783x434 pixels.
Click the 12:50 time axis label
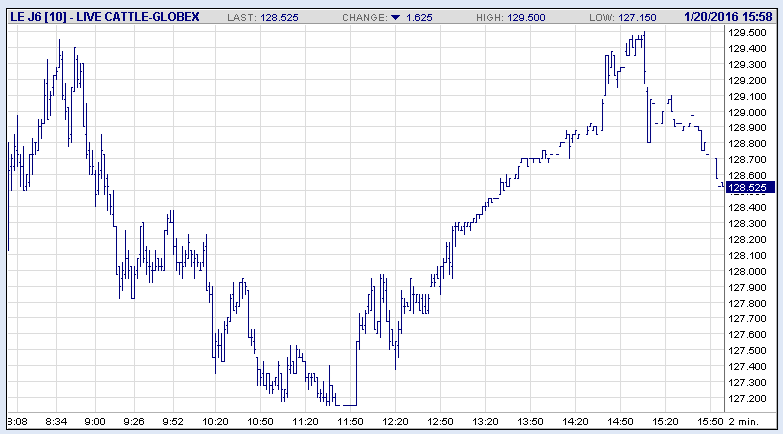(440, 421)
